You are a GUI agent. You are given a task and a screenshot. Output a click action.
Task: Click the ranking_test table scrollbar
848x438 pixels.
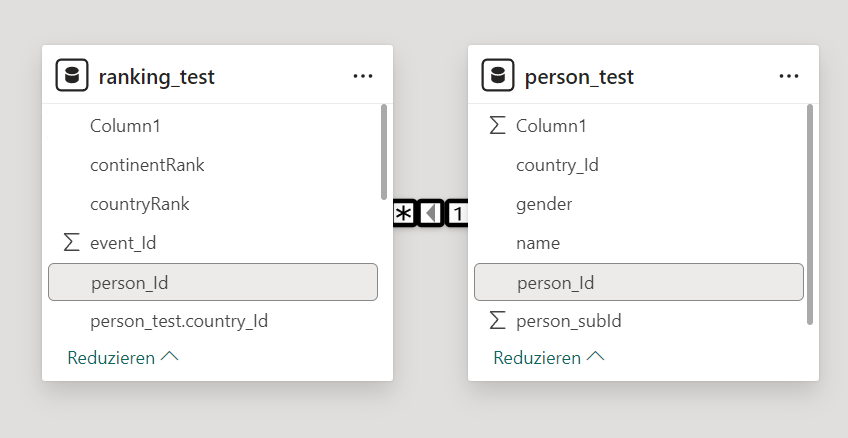coord(384,152)
